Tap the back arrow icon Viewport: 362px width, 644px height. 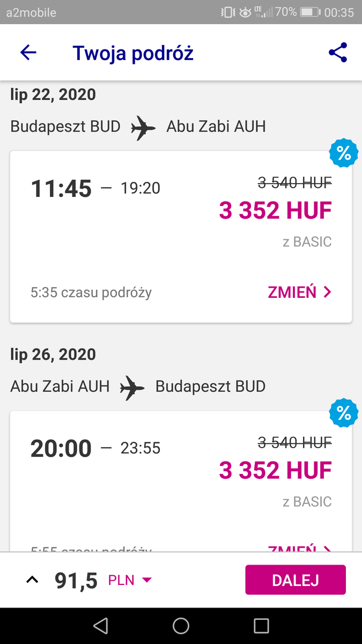[x=28, y=53]
